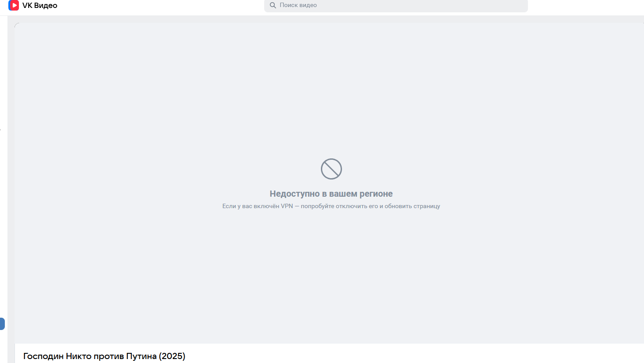This screenshot has height=363, width=644.
Task: Click Господин at start of video title
Action: point(44,356)
